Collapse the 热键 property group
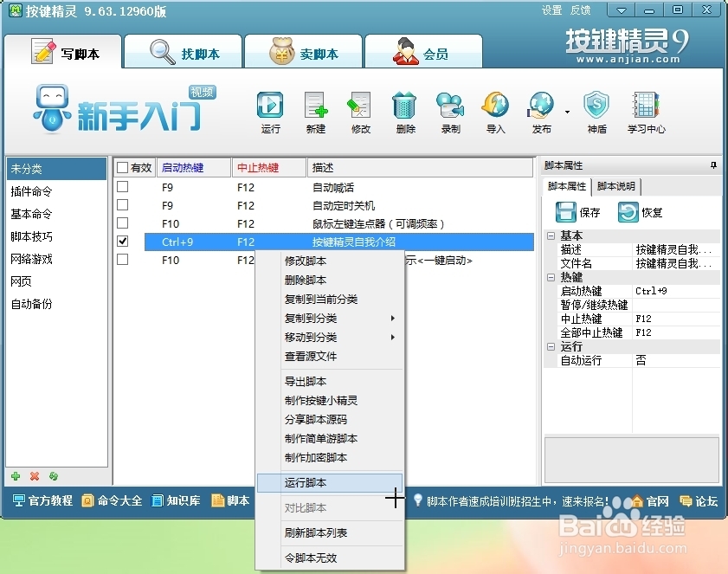728x574 pixels. 551,278
